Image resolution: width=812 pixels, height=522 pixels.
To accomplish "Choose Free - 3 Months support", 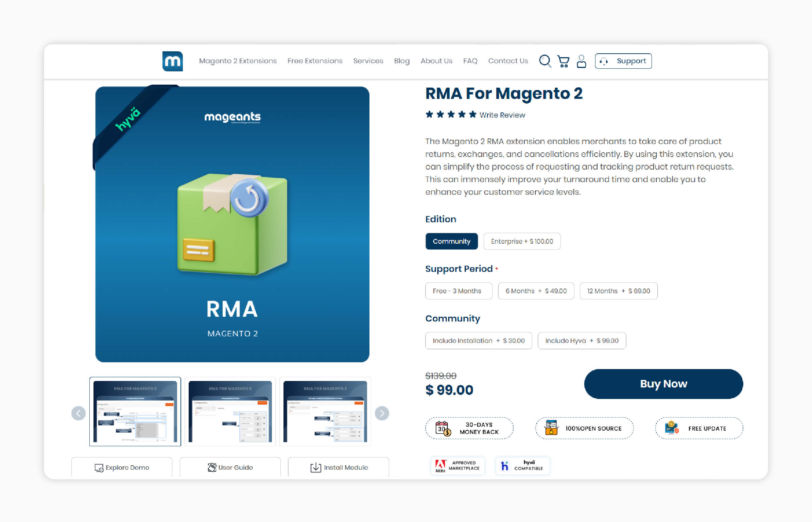I will [459, 291].
